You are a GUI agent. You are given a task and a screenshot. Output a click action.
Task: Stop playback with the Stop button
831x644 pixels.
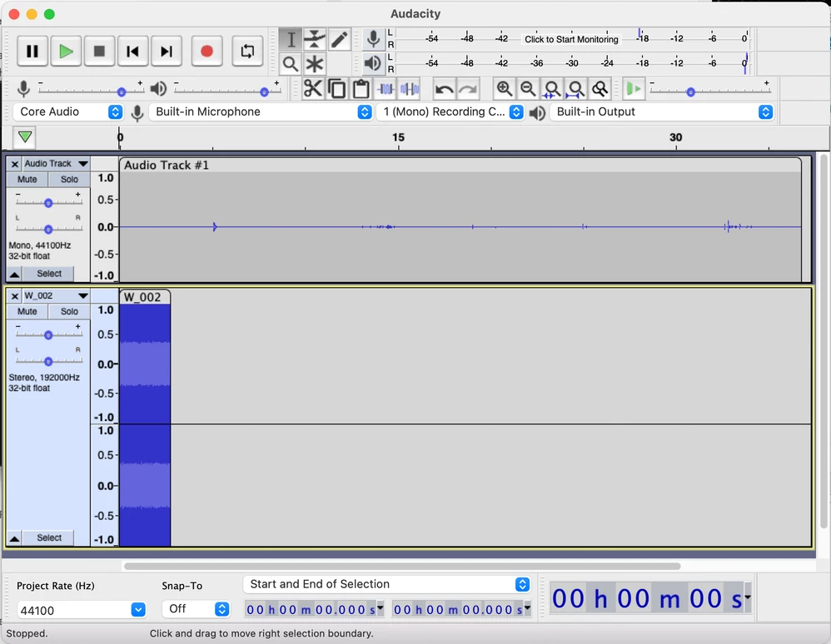[99, 52]
